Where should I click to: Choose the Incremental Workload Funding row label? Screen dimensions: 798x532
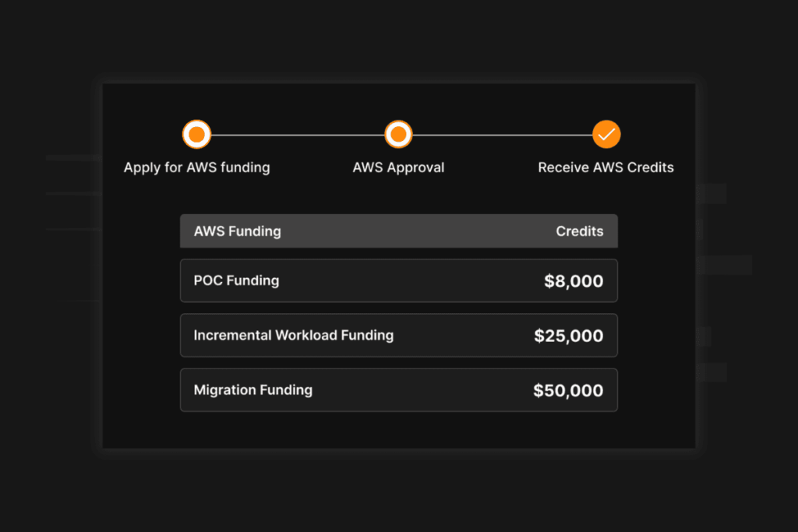pyautogui.click(x=293, y=336)
